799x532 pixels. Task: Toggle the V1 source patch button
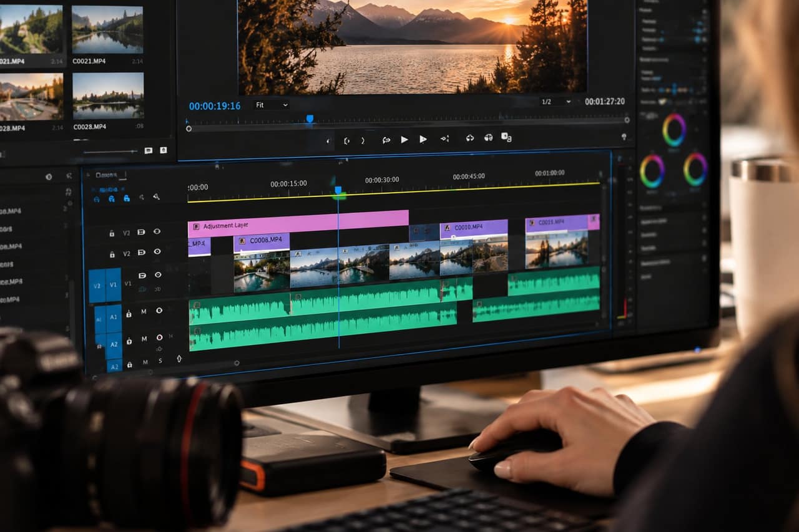tap(113, 285)
